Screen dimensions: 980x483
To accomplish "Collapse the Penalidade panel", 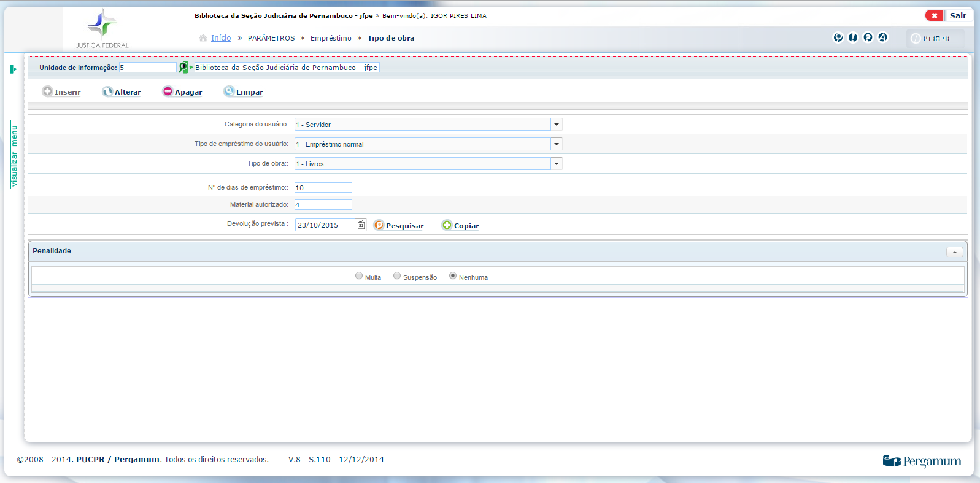I will pos(954,252).
